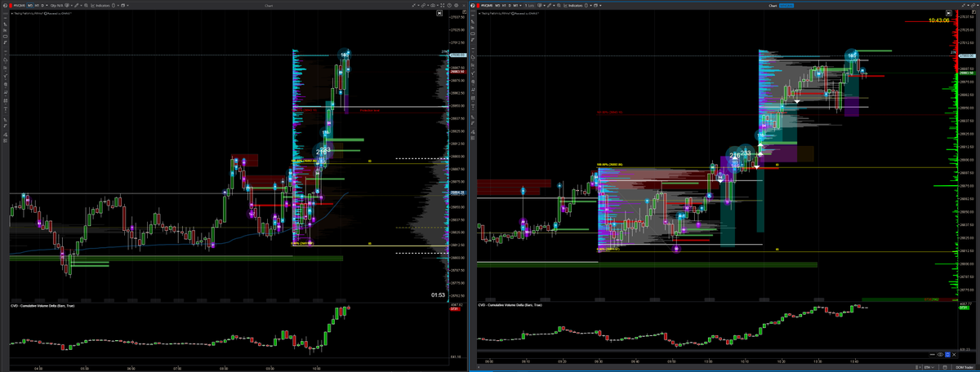Click fullscreen icon in left chart header
This screenshot has width=980, height=372.
[442, 6]
